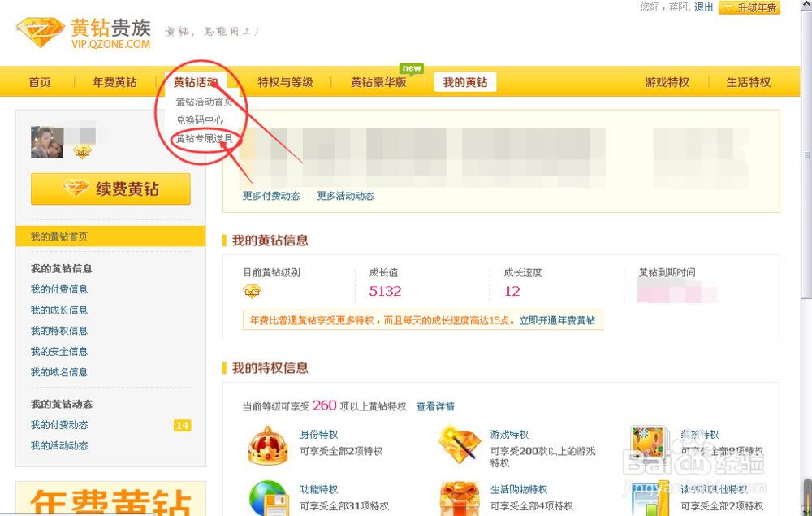Open the user profile avatar photo

(x=47, y=142)
